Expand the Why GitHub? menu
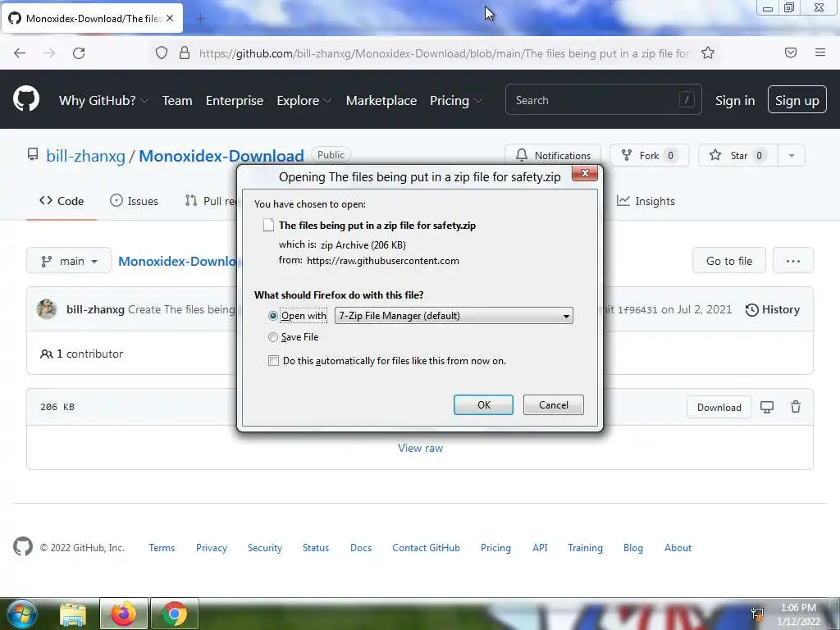 pos(103,101)
